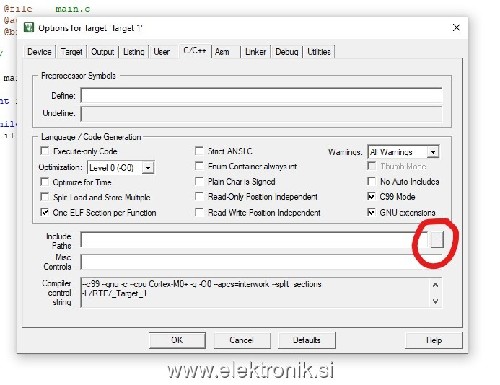Screen dimensions: 500x385
Task: Close the Options for Target dialog
Action: click(456, 28)
